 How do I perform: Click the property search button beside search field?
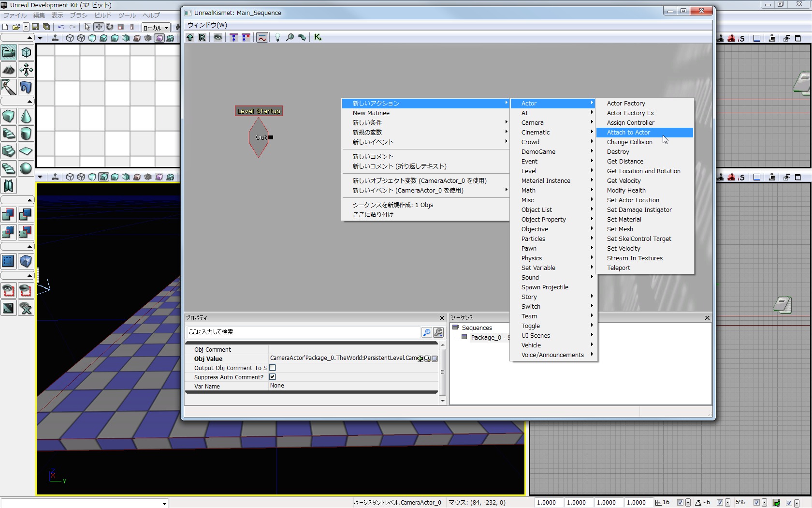point(427,332)
